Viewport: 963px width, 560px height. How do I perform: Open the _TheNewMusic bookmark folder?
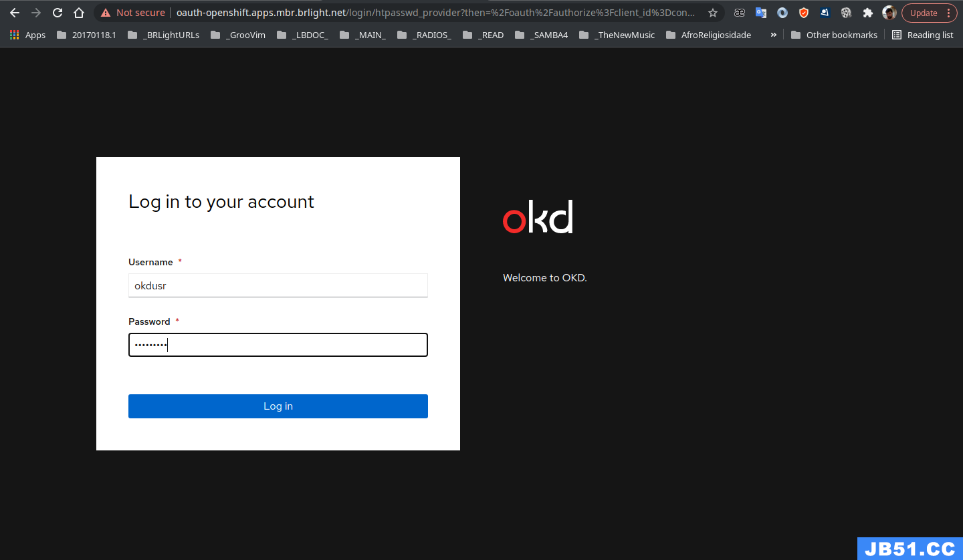click(x=617, y=35)
